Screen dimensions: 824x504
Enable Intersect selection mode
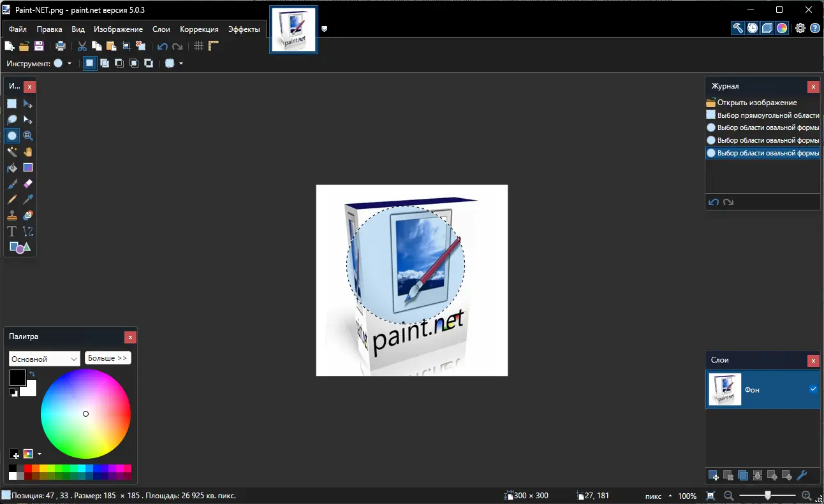tap(134, 63)
